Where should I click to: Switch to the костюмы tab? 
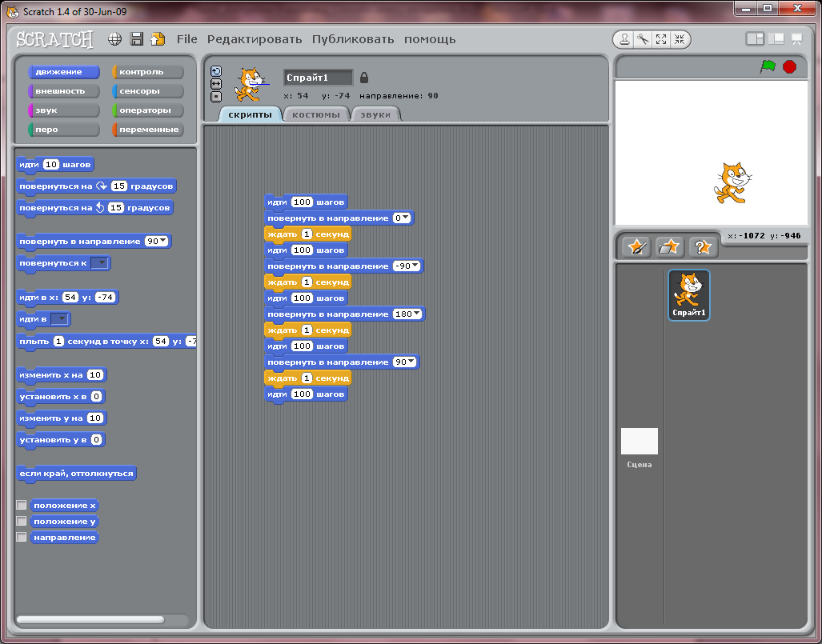pos(316,114)
